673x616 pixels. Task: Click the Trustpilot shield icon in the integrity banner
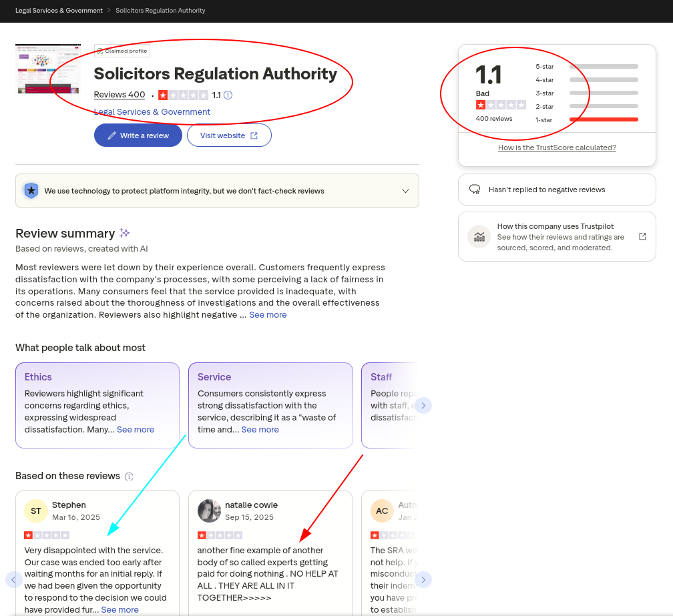[31, 190]
